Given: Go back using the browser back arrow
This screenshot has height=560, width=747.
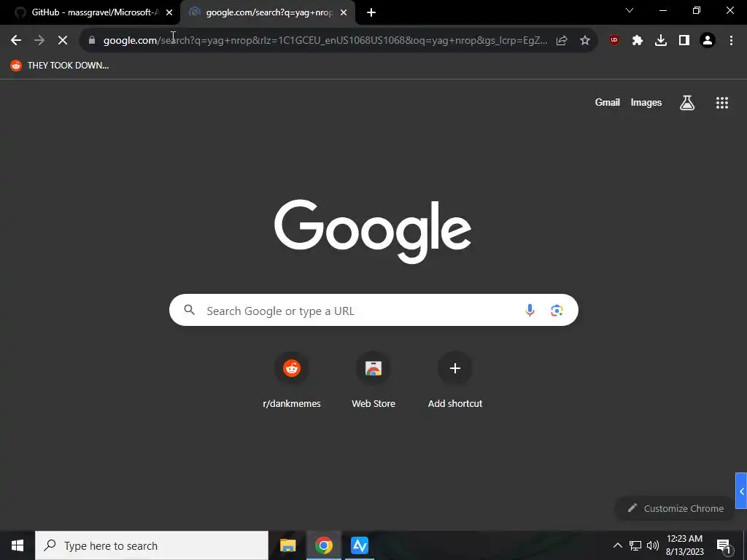Looking at the screenshot, I should click(16, 41).
